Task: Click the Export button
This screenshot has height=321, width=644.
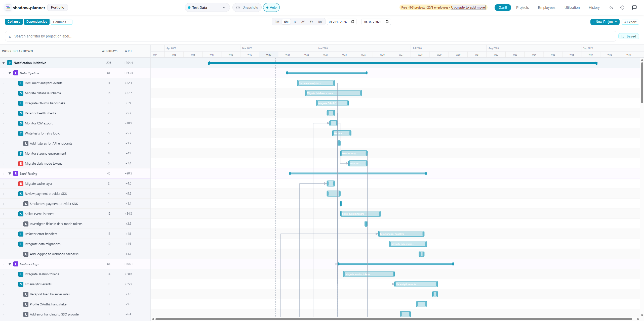Action: click(x=630, y=22)
